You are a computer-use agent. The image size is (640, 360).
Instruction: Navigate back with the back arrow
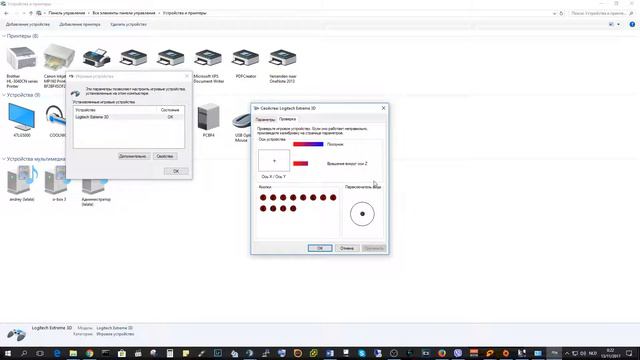6,13
